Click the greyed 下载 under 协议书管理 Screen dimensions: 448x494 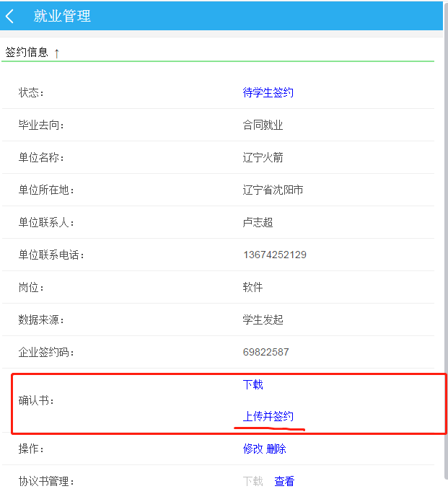click(252, 482)
